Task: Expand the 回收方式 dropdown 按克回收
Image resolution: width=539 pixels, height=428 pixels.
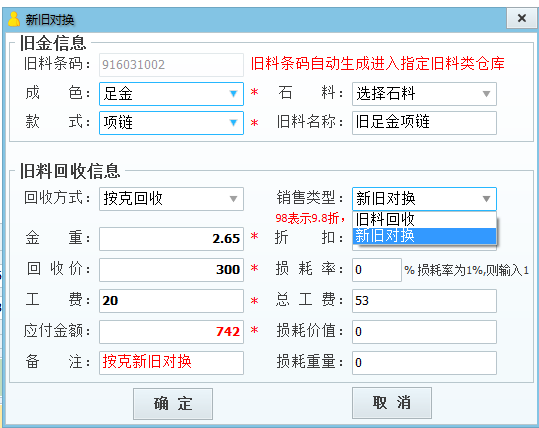Action: click(171, 199)
